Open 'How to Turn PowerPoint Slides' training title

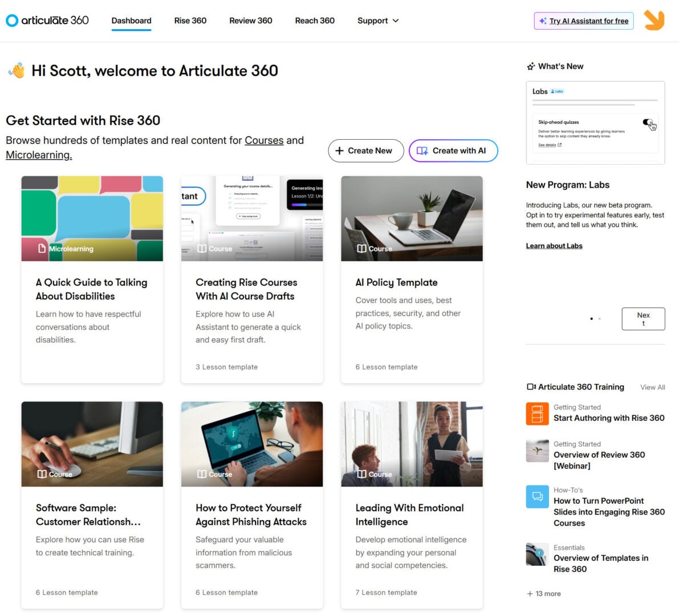[609, 512]
